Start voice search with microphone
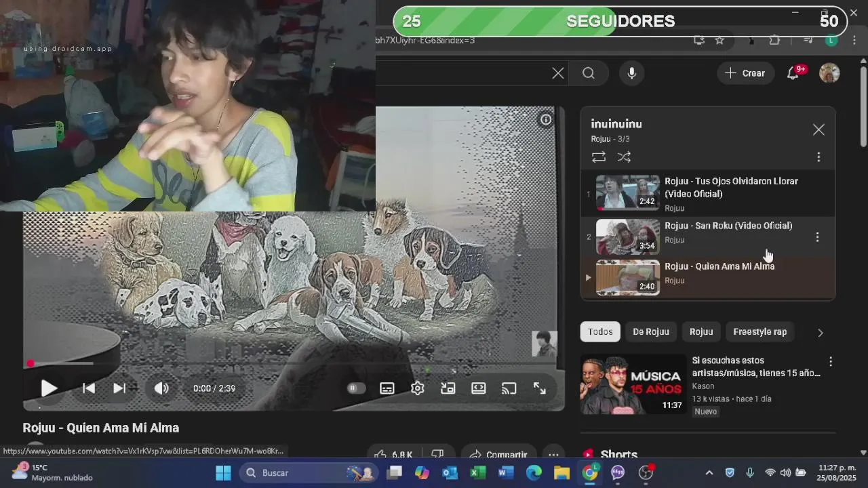The width and height of the screenshot is (868, 488). (x=632, y=73)
